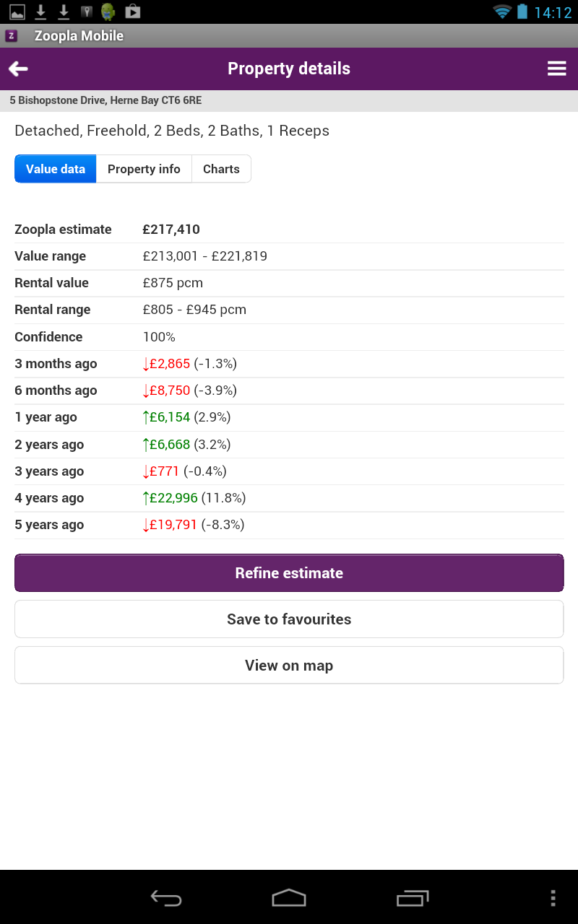This screenshot has height=924, width=578.
Task: Open the Charts tab
Action: (x=221, y=168)
